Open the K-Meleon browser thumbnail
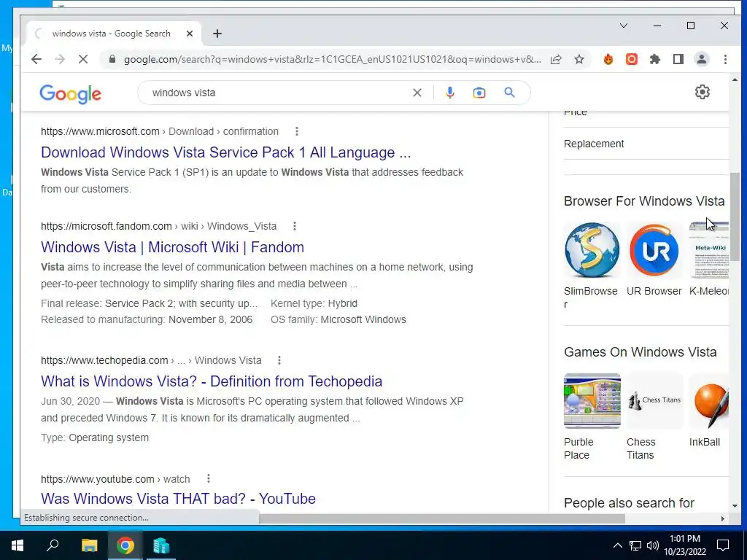Image resolution: width=747 pixels, height=560 pixels. pos(709,250)
